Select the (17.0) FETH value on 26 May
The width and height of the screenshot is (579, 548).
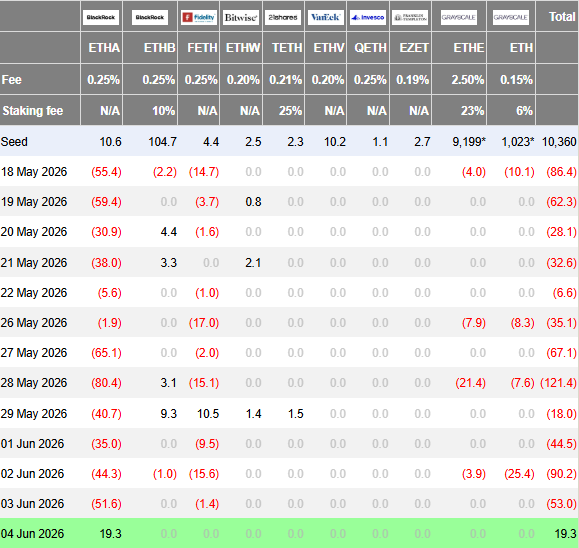204,322
